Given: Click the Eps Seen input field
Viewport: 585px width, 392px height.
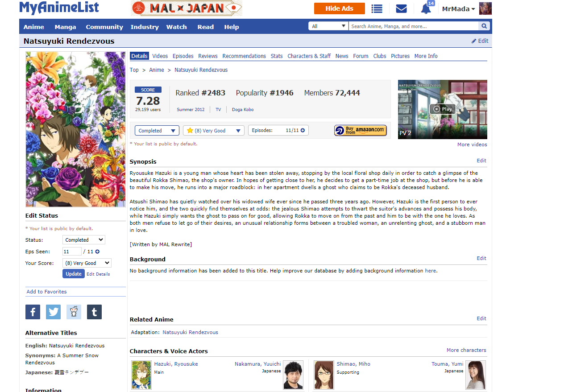Looking at the screenshot, I should 72,252.
